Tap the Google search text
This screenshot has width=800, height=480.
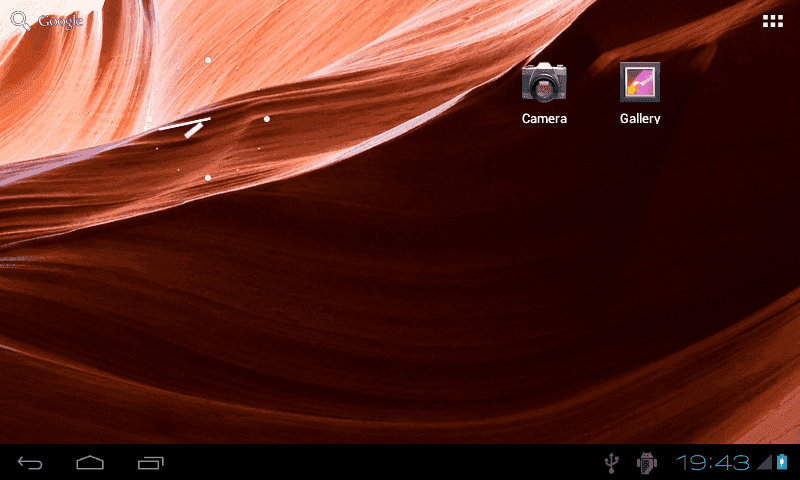(60, 21)
